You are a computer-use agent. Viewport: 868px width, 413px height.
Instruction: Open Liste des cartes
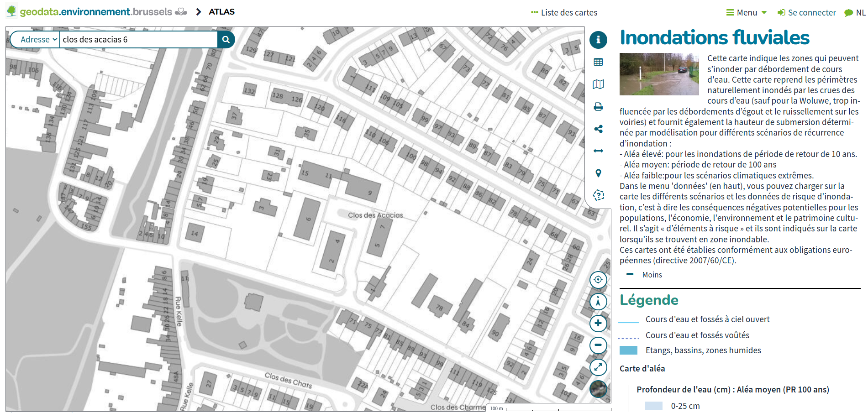point(564,13)
